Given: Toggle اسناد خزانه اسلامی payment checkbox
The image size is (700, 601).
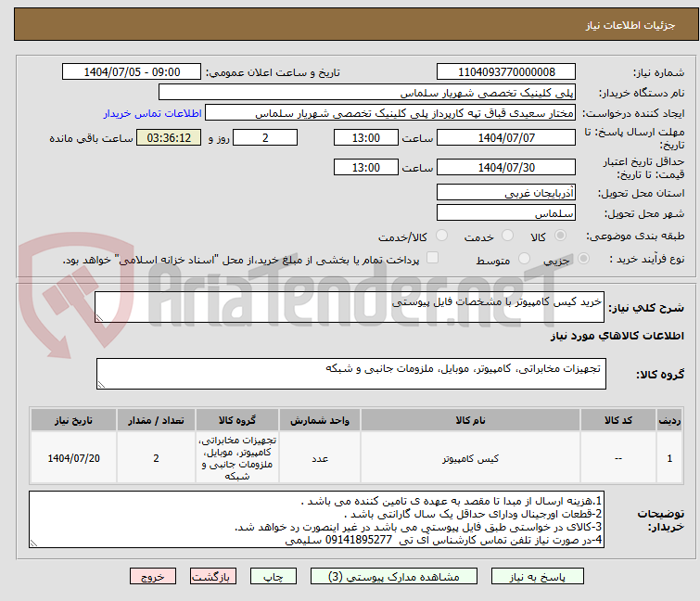Looking at the screenshot, I should [432, 258].
